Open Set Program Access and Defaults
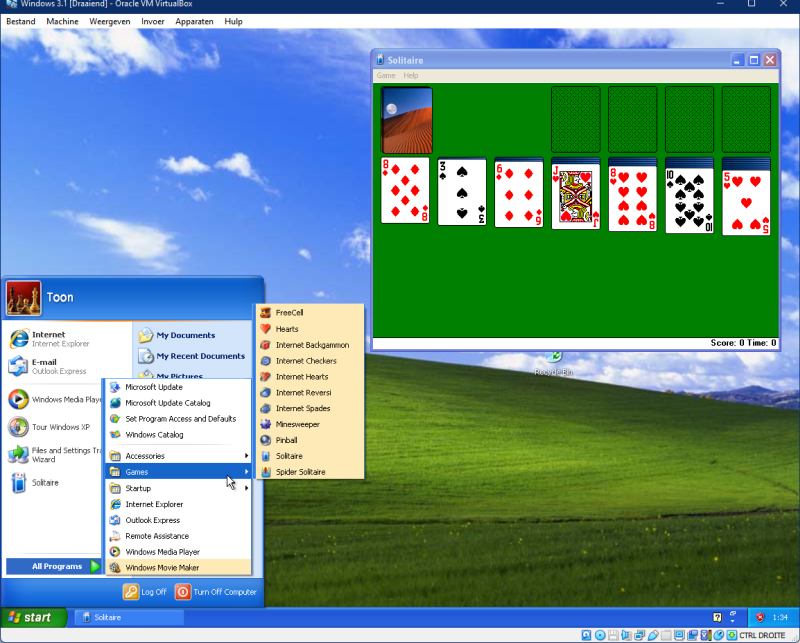The image size is (800, 643). click(178, 418)
